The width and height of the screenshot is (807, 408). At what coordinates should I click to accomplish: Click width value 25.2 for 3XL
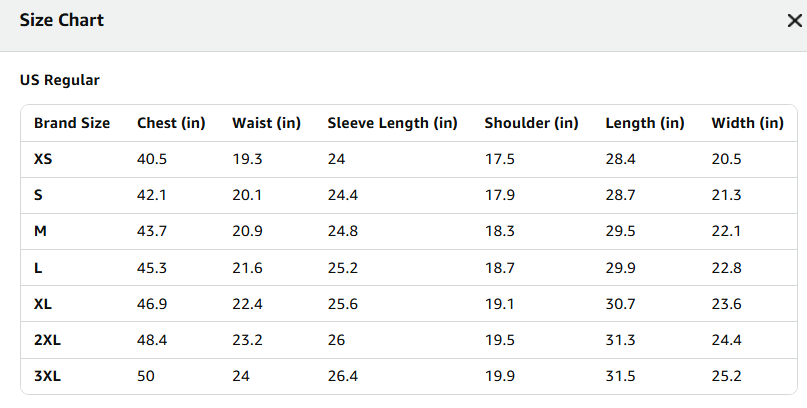[726, 376]
